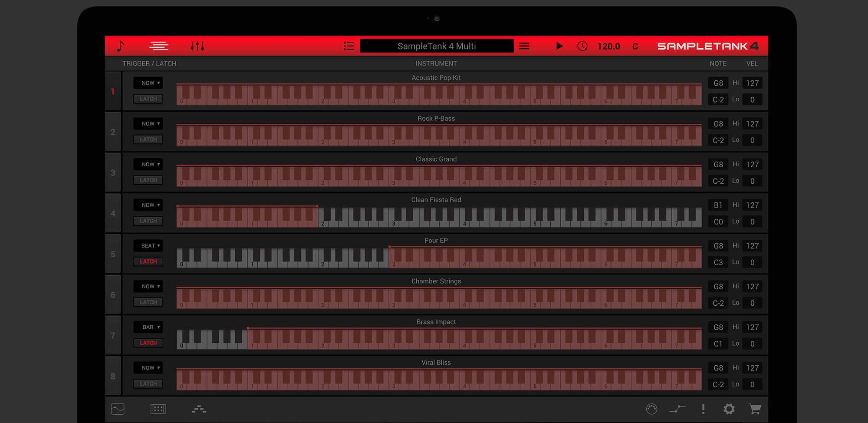Open the BEAT dropdown on part 5

(x=148, y=245)
